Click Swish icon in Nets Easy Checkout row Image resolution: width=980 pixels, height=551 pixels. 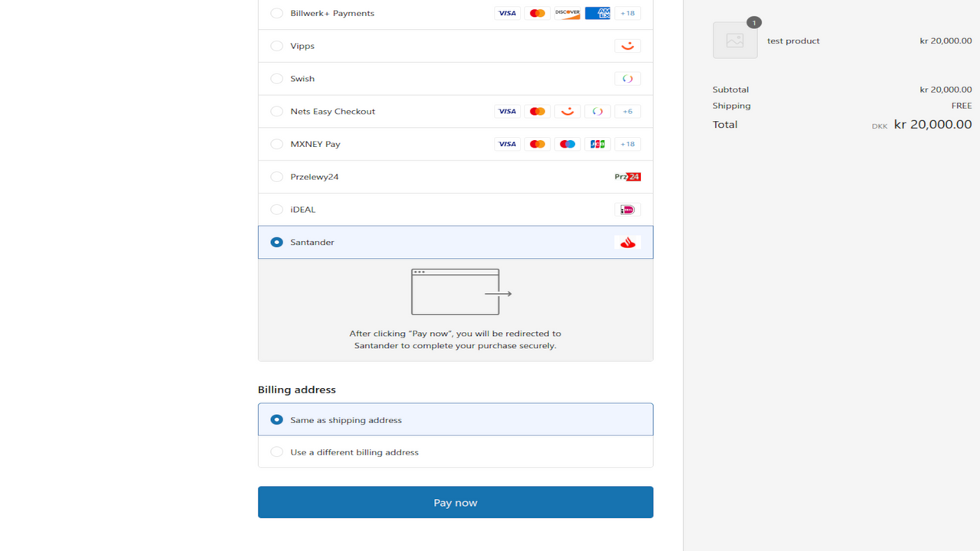coord(597,112)
